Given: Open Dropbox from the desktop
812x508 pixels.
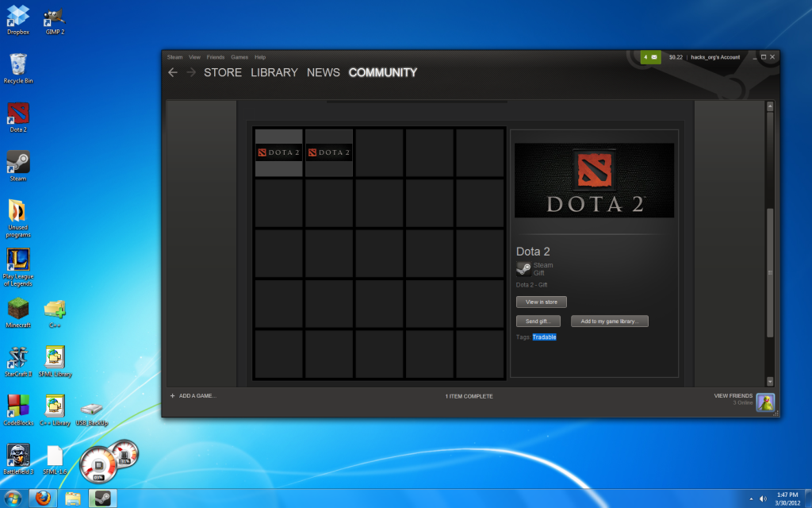Looking at the screenshot, I should tap(17, 16).
